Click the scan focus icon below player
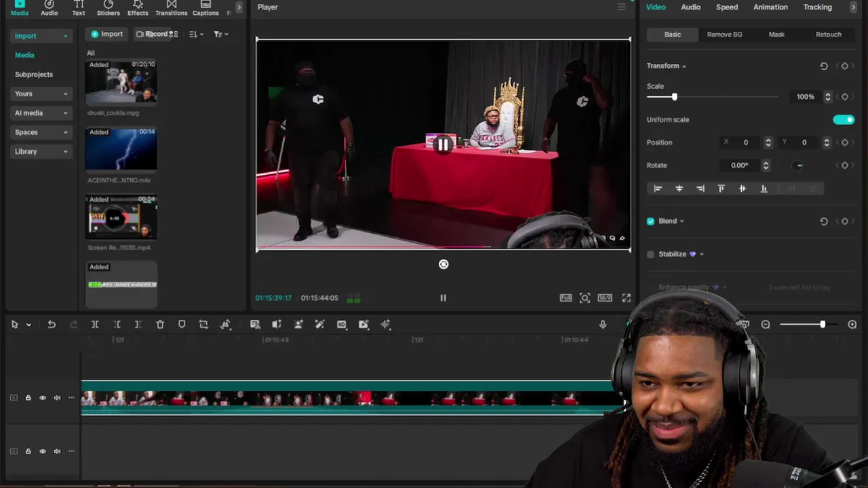The height and width of the screenshot is (488, 868). [x=585, y=298]
